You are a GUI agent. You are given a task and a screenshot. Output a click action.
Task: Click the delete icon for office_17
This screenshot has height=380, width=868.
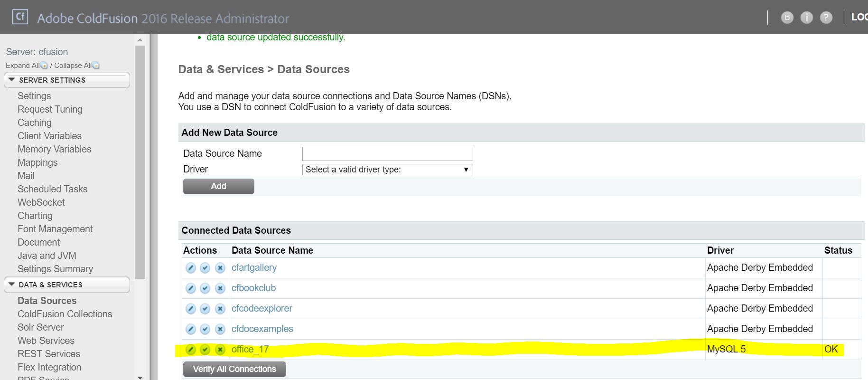(x=220, y=350)
